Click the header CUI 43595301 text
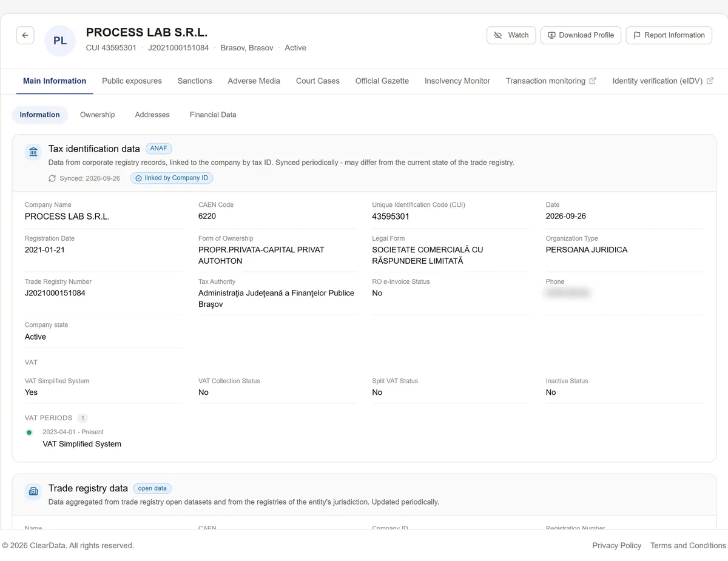The width and height of the screenshot is (728, 561). coord(111,48)
